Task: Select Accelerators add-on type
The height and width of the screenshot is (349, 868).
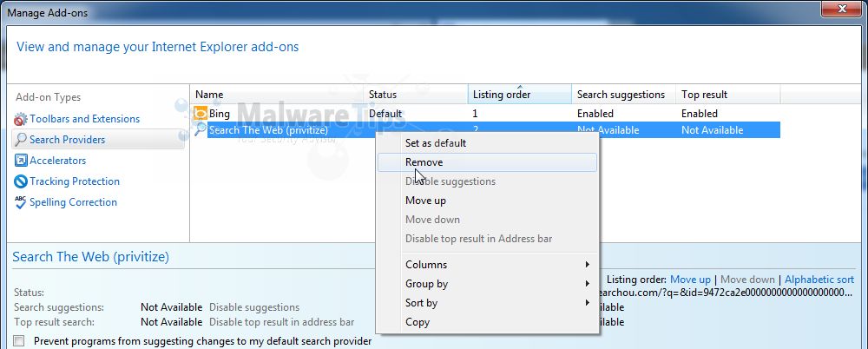Action: pos(57,161)
